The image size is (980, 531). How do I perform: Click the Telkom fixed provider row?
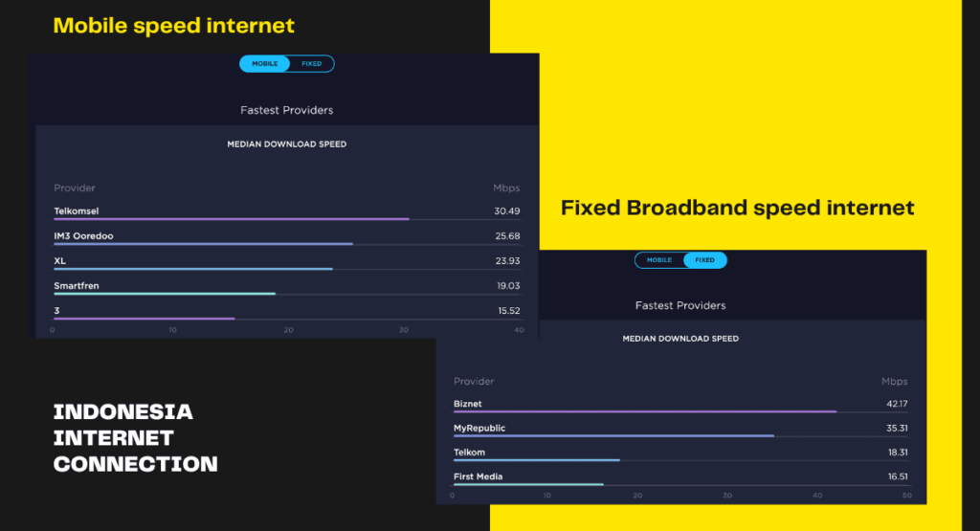(x=680, y=454)
